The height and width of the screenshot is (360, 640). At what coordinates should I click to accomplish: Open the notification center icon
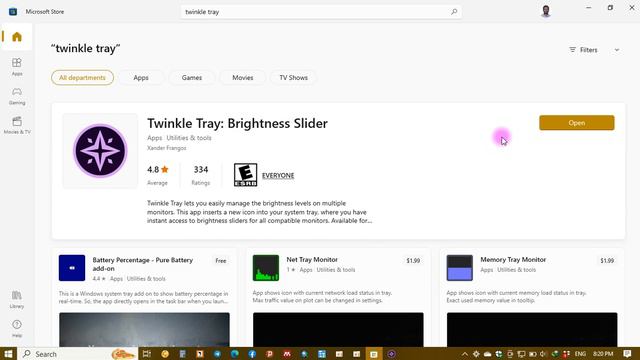pyautogui.click(x=627, y=354)
